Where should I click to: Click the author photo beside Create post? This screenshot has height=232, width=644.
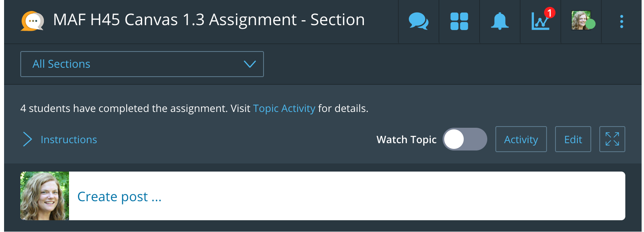point(45,196)
